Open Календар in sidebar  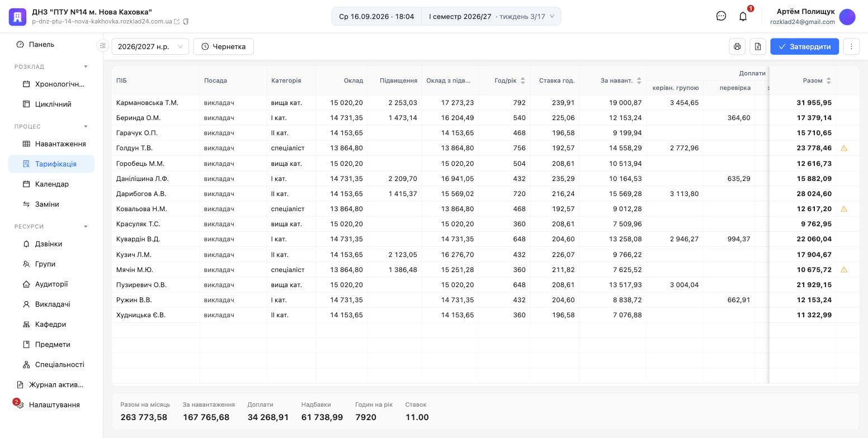[x=51, y=184]
